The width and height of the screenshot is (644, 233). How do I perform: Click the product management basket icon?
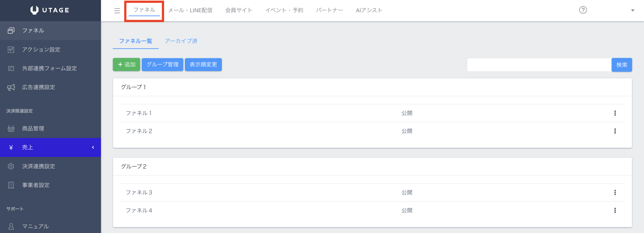11,129
